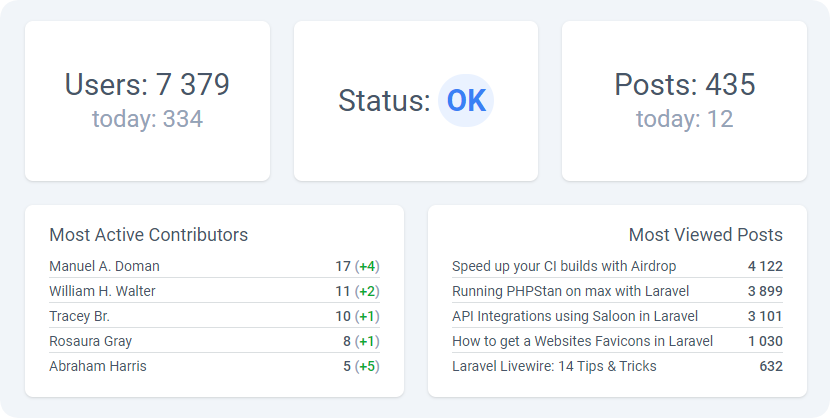Image resolution: width=830 pixels, height=418 pixels.
Task: Select the Most Viewed Posts heading
Action: 705,235
